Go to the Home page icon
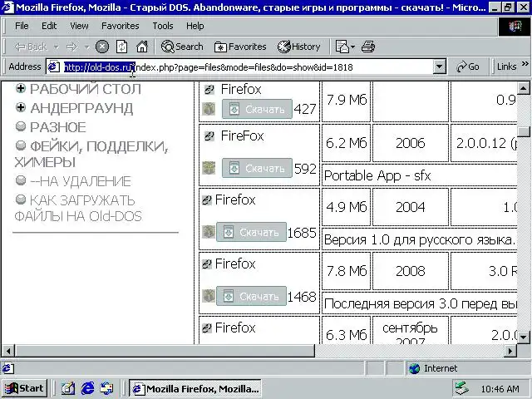The width and height of the screenshot is (532, 399). [x=142, y=47]
